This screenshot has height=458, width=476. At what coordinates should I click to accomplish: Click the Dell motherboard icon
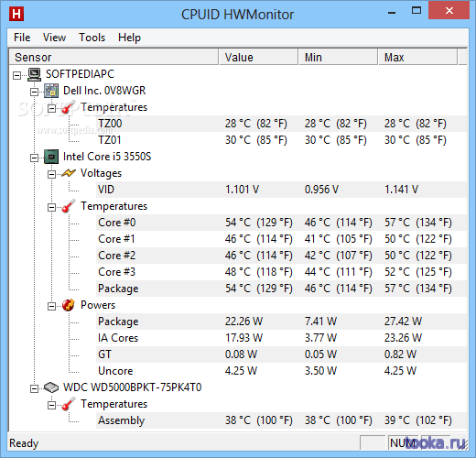pyautogui.click(x=51, y=91)
